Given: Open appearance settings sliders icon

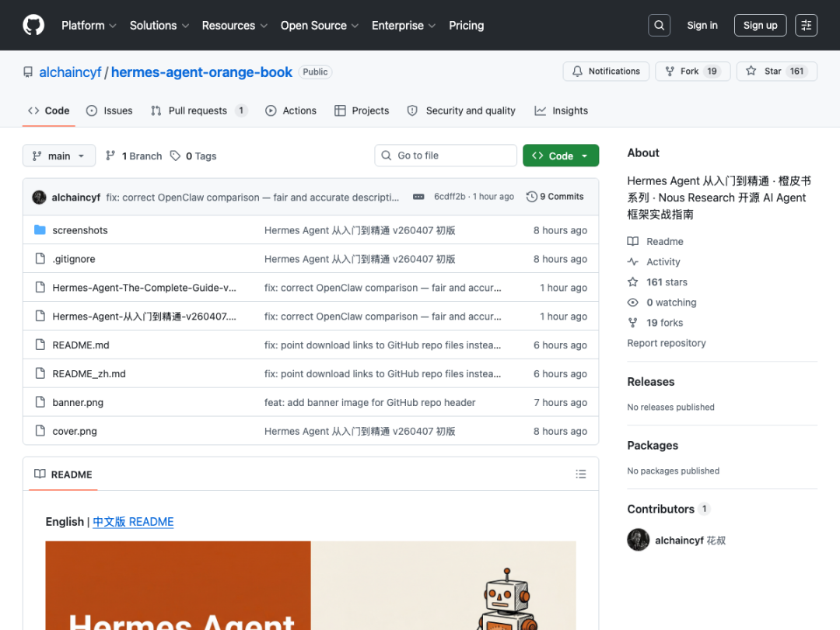Looking at the screenshot, I should (806, 25).
